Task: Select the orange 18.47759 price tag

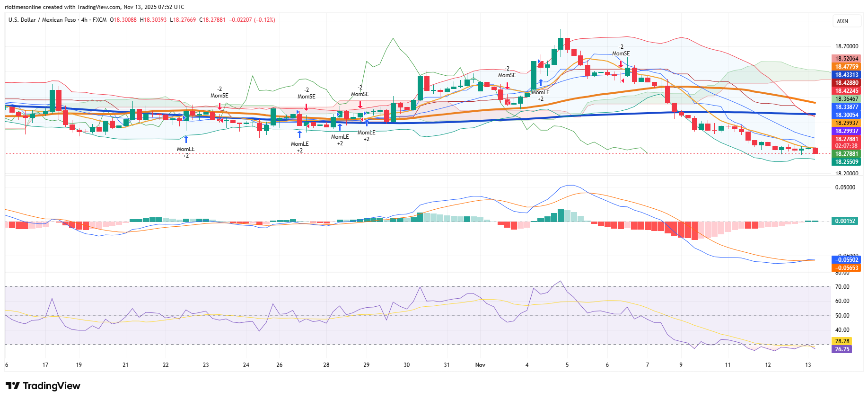Action: coord(847,67)
